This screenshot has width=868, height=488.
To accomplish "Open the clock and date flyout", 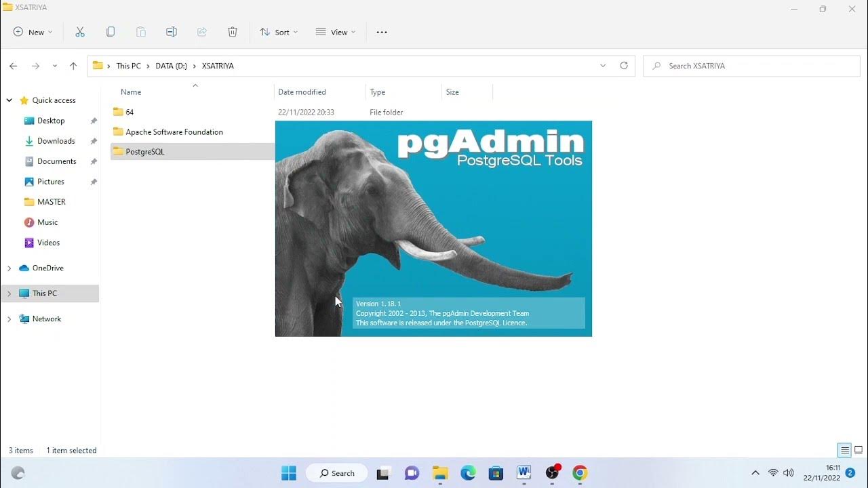I will pyautogui.click(x=822, y=473).
